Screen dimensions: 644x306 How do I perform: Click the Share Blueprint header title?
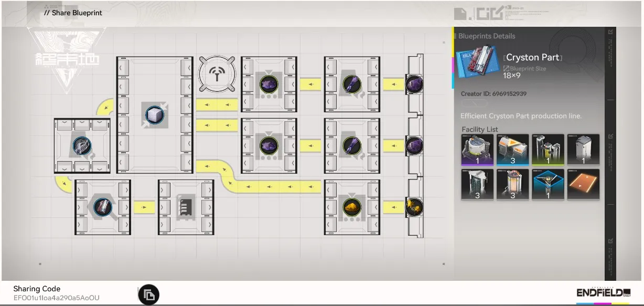[73, 13]
